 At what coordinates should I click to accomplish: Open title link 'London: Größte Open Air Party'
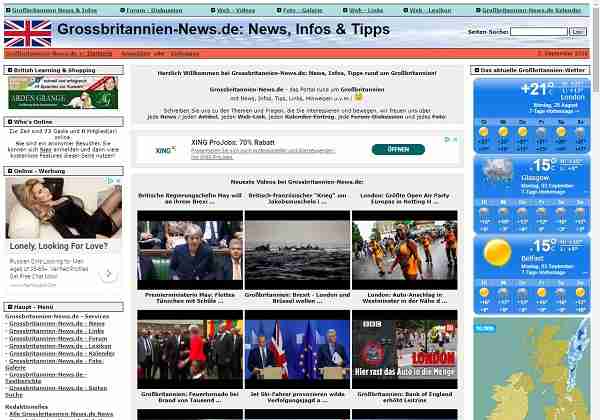click(x=405, y=199)
